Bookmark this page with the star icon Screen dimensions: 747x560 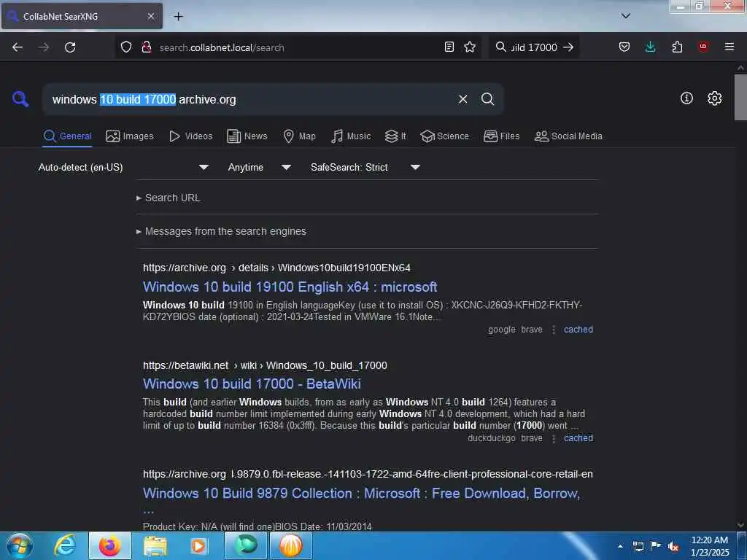coord(470,47)
